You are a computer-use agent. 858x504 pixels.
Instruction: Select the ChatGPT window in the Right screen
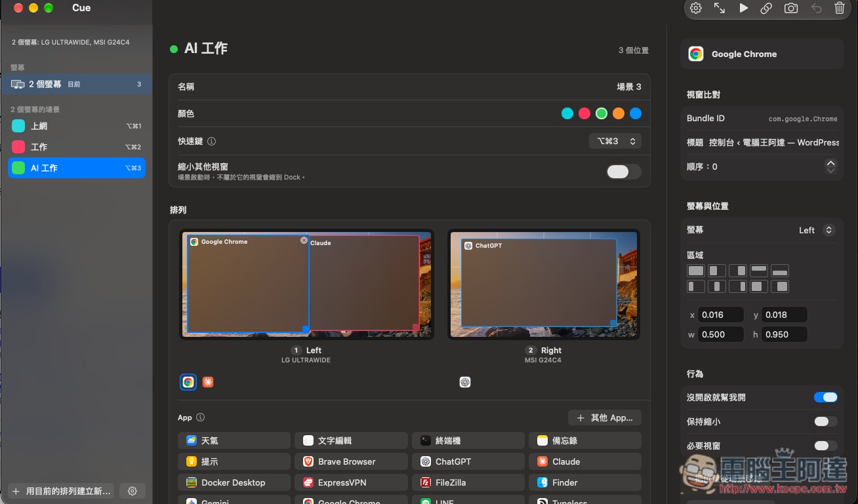tap(539, 282)
